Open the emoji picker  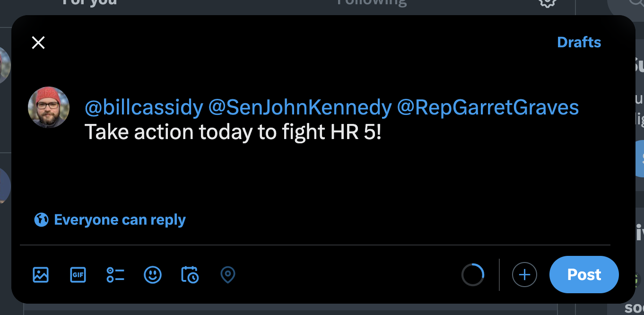(x=153, y=274)
